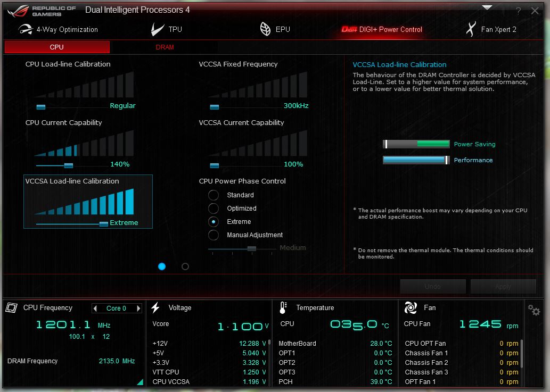Click the Vcore 1.100 V readout

[243, 327]
